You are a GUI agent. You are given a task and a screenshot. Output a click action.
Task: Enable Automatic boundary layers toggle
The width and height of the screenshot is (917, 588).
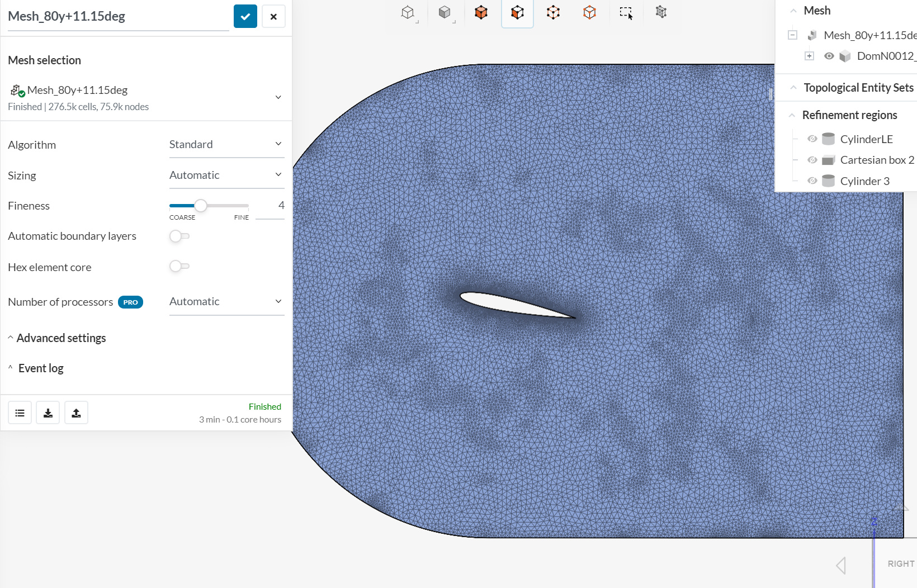point(179,236)
